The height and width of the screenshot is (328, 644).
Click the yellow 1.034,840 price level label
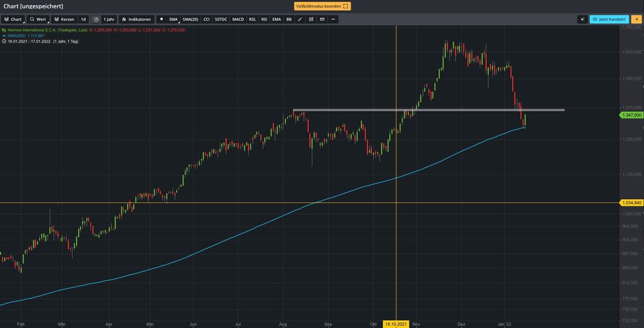coord(631,202)
